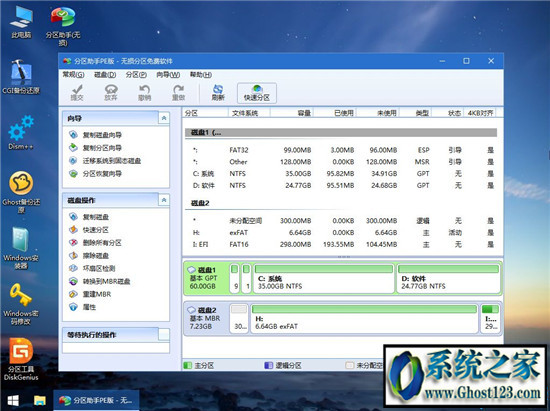The width and height of the screenshot is (550, 411).
Task: Select the Other MSR partition row
Action: click(342, 162)
